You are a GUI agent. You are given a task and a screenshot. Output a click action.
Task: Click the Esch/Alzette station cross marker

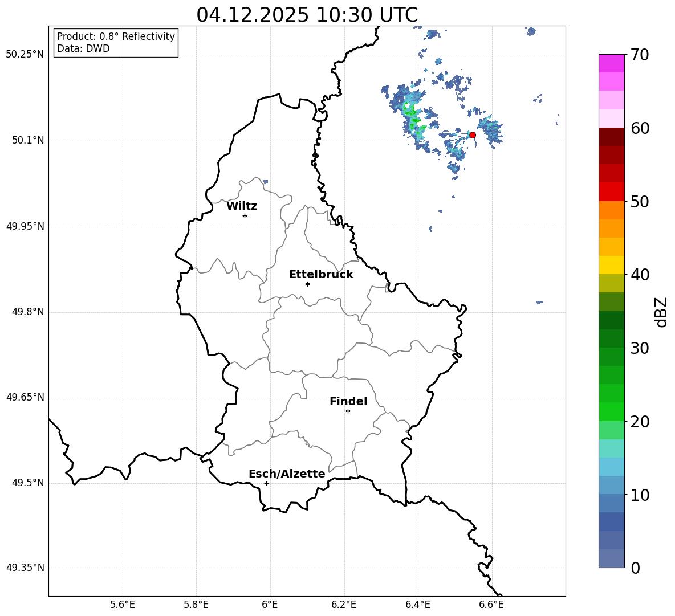coord(266,483)
